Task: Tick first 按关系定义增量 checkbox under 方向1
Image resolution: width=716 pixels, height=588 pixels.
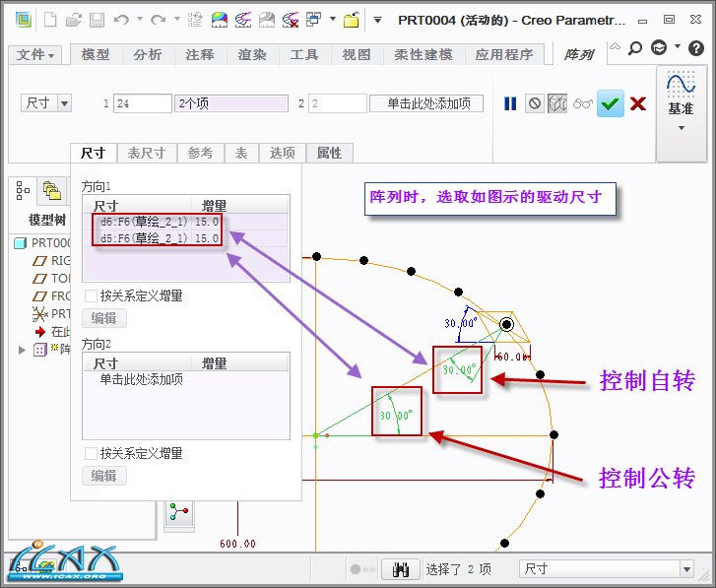Action: 91,295
